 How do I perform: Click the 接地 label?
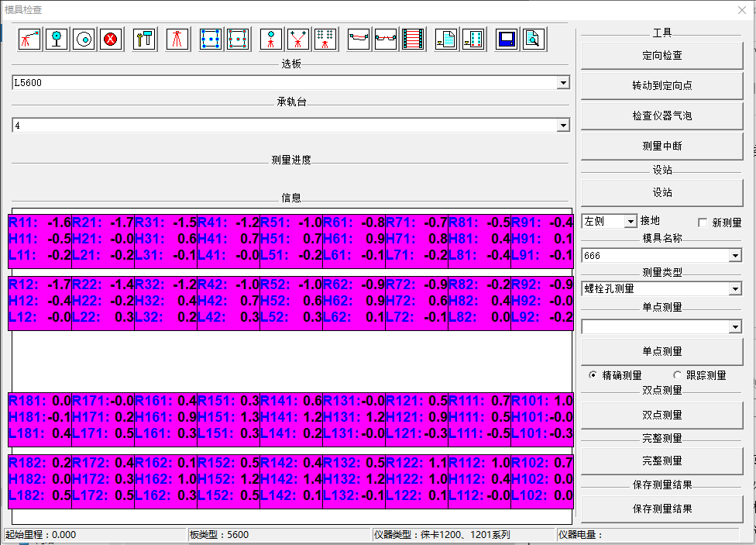point(650,221)
